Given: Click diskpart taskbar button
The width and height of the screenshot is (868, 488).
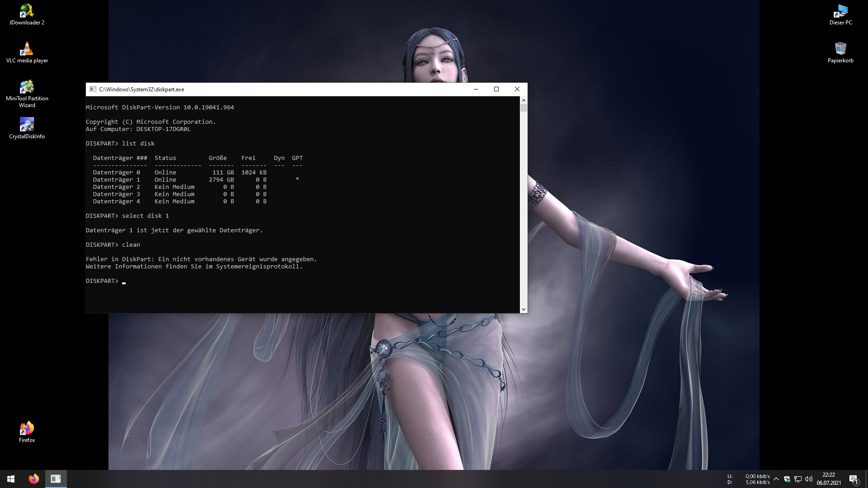Looking at the screenshot, I should 56,479.
